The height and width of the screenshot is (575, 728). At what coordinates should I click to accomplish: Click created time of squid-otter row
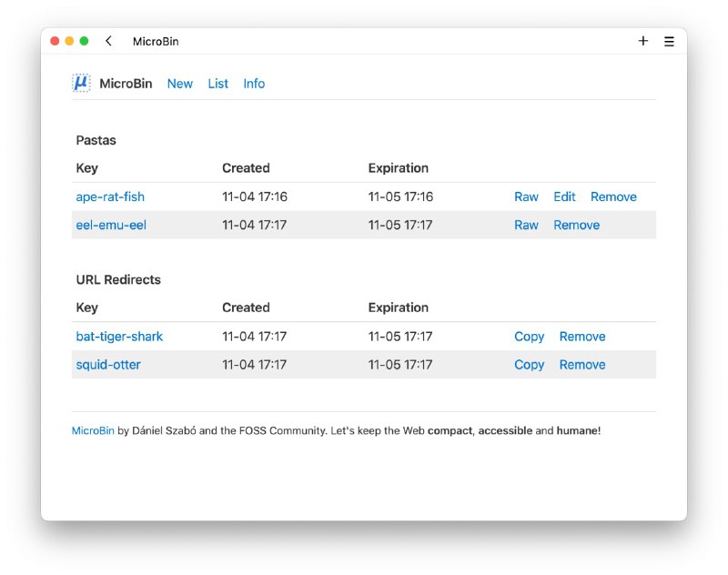pos(254,365)
